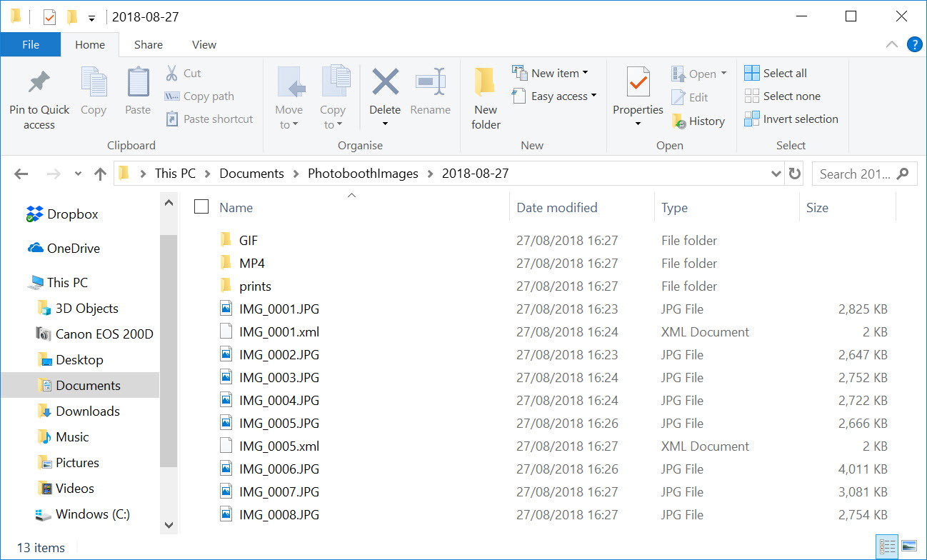
Task: Click Invert selection command
Action: click(x=791, y=119)
